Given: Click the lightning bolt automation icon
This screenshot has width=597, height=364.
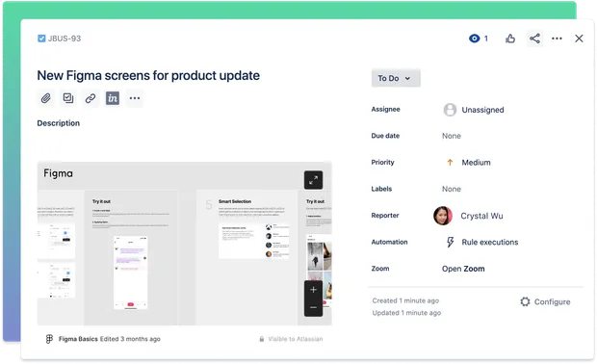Looking at the screenshot, I should pyautogui.click(x=450, y=242).
